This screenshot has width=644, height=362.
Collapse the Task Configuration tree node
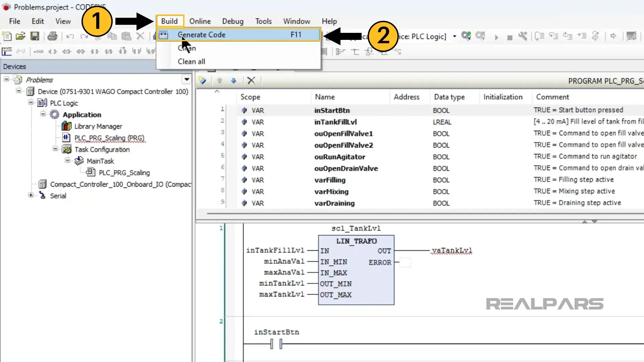point(55,148)
